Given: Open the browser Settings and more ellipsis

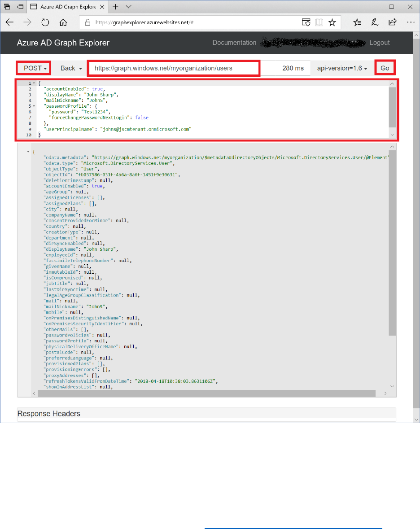Looking at the screenshot, I should 411,22.
